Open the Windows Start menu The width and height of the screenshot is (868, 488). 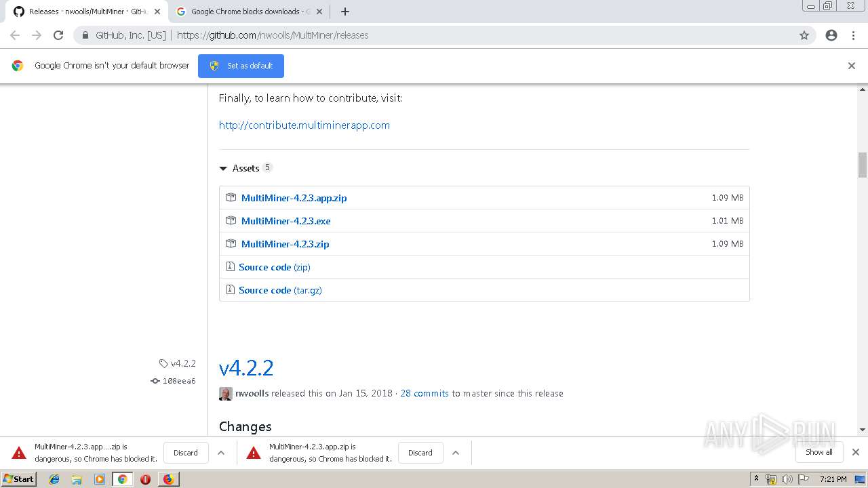click(x=19, y=479)
